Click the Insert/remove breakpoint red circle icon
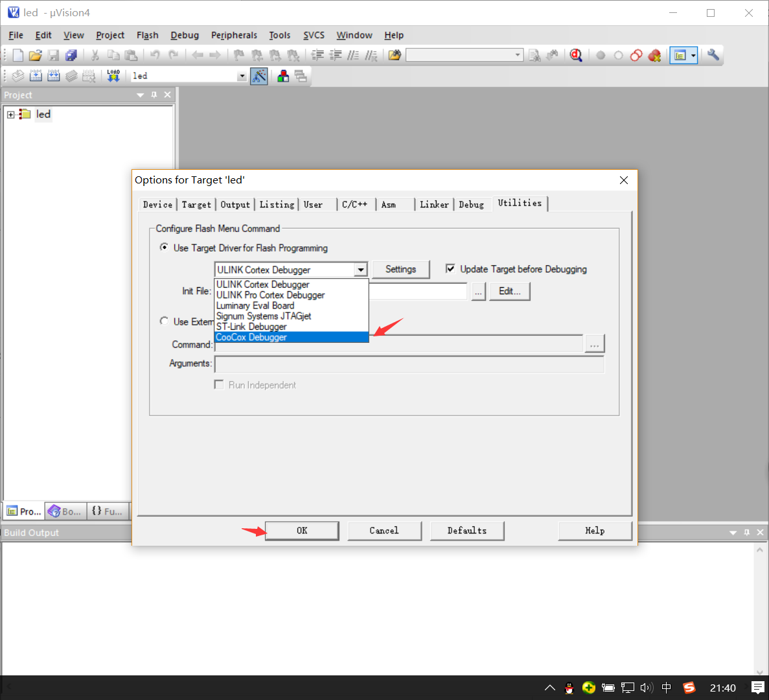The height and width of the screenshot is (700, 769). coord(601,56)
